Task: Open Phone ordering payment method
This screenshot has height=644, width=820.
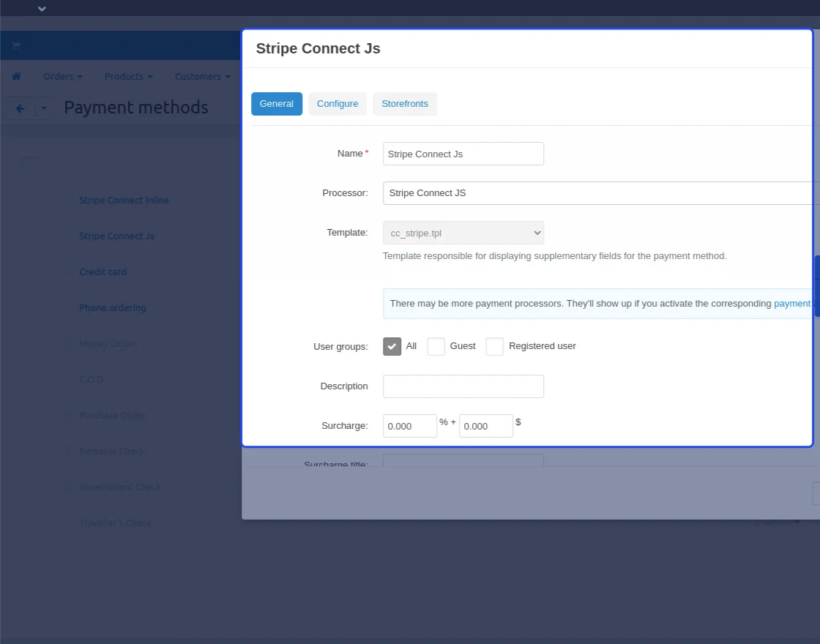Action: click(x=113, y=308)
